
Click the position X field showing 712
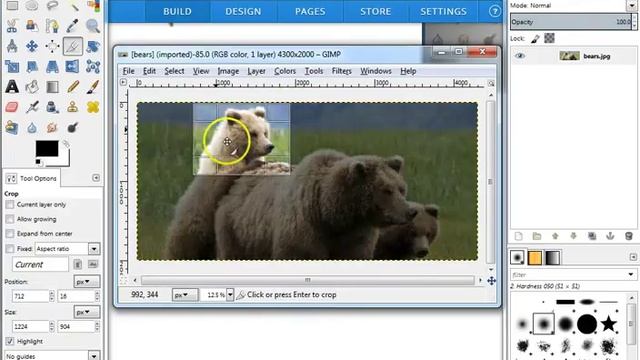click(x=31, y=296)
